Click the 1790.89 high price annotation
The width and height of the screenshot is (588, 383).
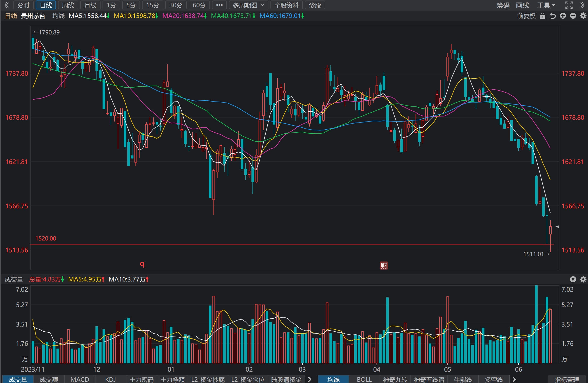(x=47, y=32)
